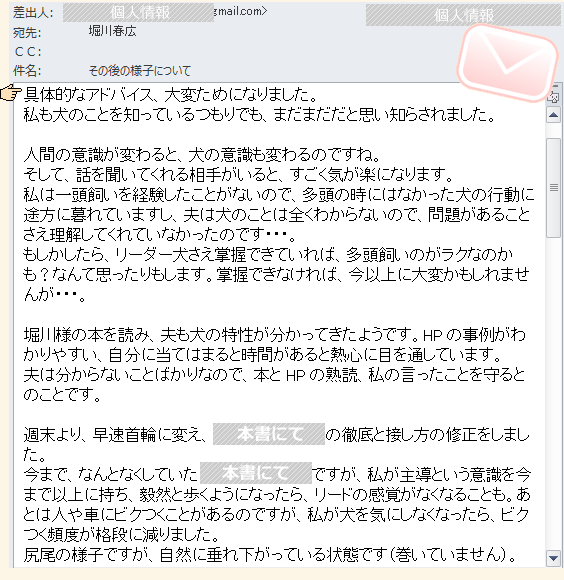Click the body line starting 具体的なアドバイス
This screenshot has width=564, height=580.
tap(170, 95)
